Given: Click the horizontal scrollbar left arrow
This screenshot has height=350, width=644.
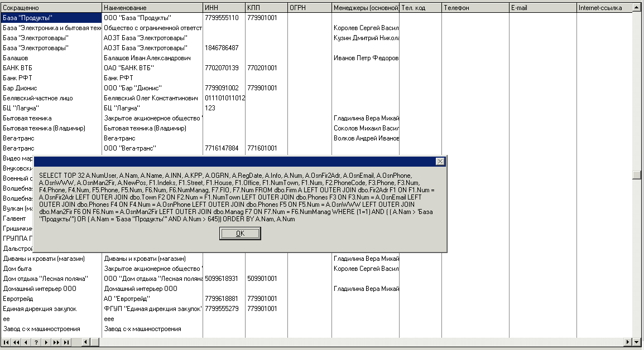Looking at the screenshot, I should 86,342.
